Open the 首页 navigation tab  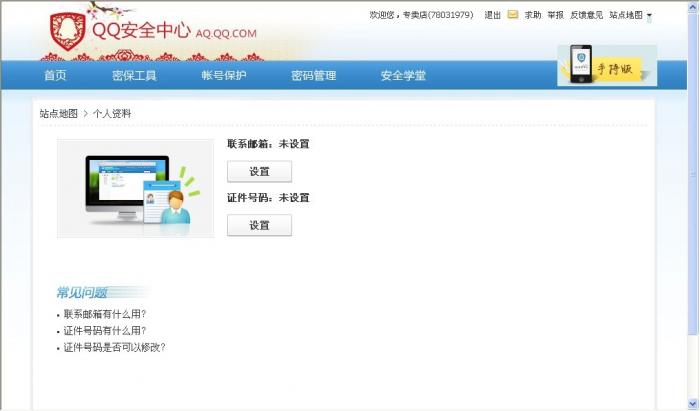pyautogui.click(x=55, y=75)
